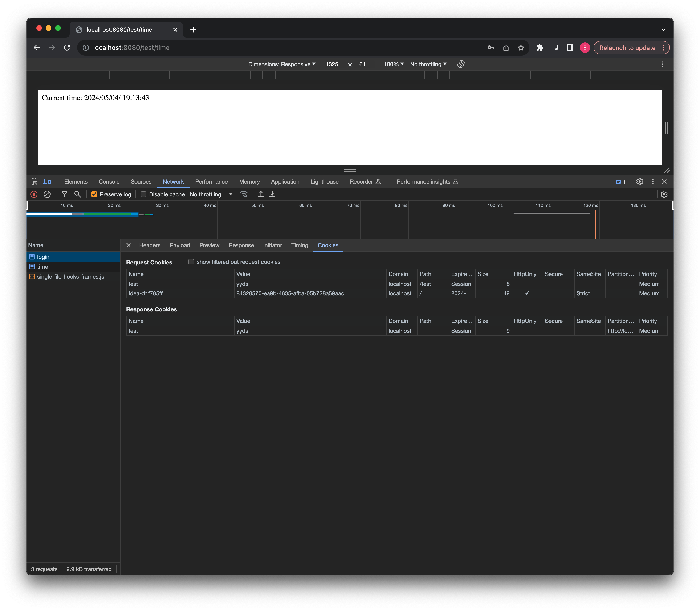
Task: Stop recording the network log
Action: click(x=33, y=194)
